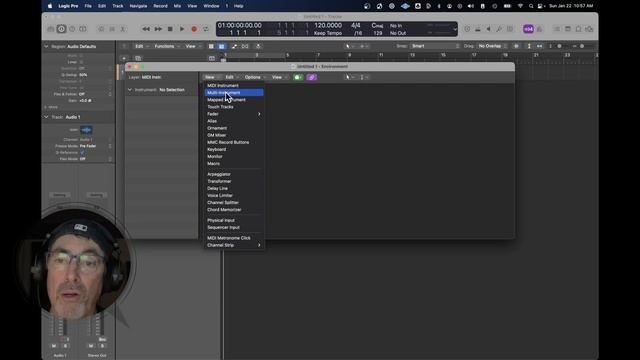This screenshot has height=360, width=640.
Task: Click the red Record button
Action: [194, 29]
